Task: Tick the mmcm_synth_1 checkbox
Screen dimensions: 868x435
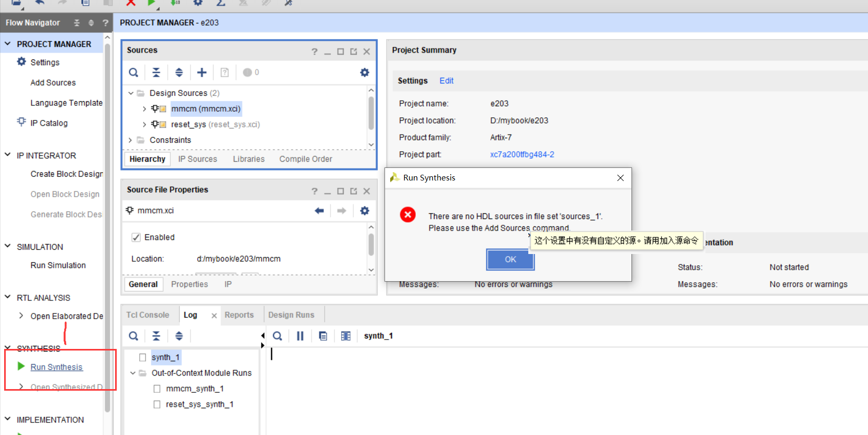Action: [x=157, y=389]
